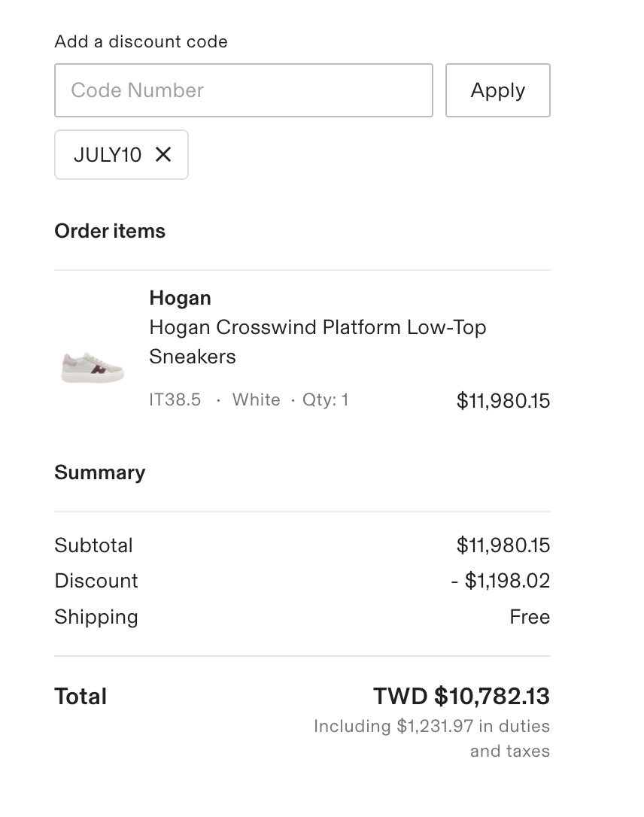This screenshot has width=644, height=817.
Task: Remove the JULY10 discount code
Action: tap(163, 154)
